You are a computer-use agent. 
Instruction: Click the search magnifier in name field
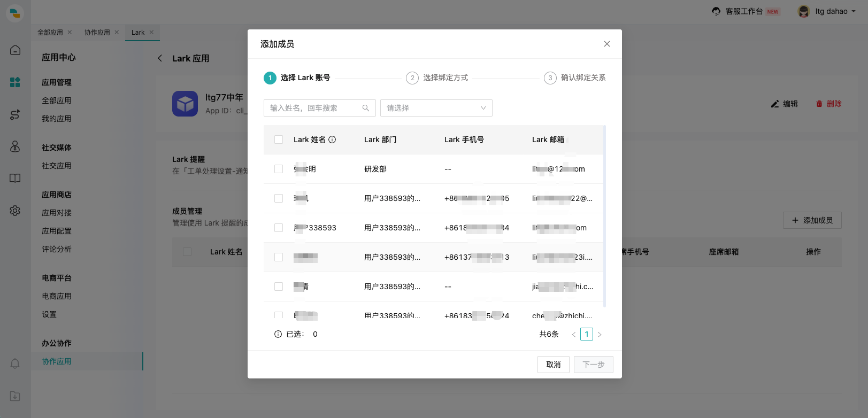click(x=366, y=108)
